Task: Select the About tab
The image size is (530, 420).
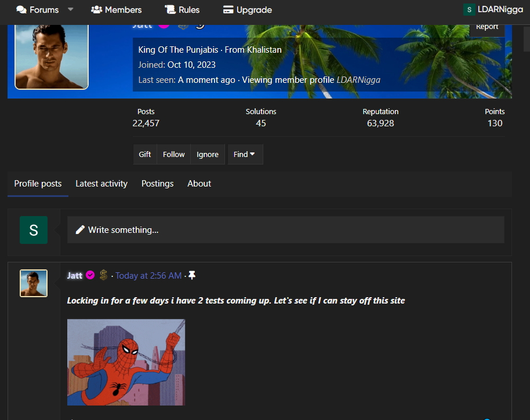Action: (199, 184)
